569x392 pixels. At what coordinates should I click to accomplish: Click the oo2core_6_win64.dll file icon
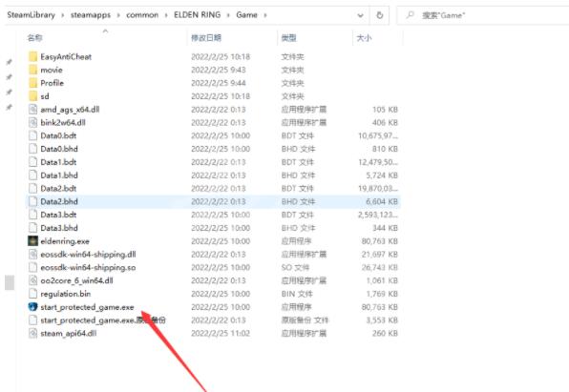click(x=33, y=280)
